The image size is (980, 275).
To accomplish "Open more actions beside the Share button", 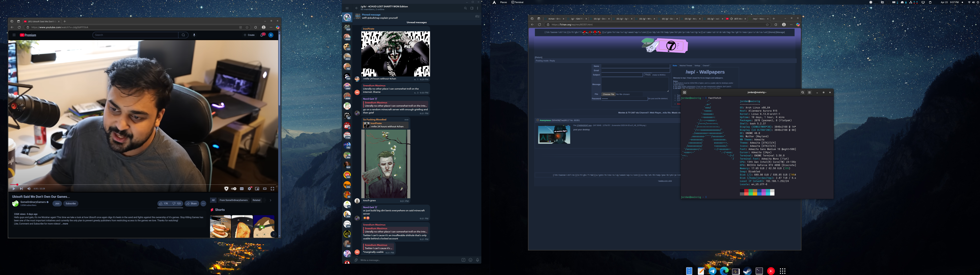I will (x=203, y=203).
